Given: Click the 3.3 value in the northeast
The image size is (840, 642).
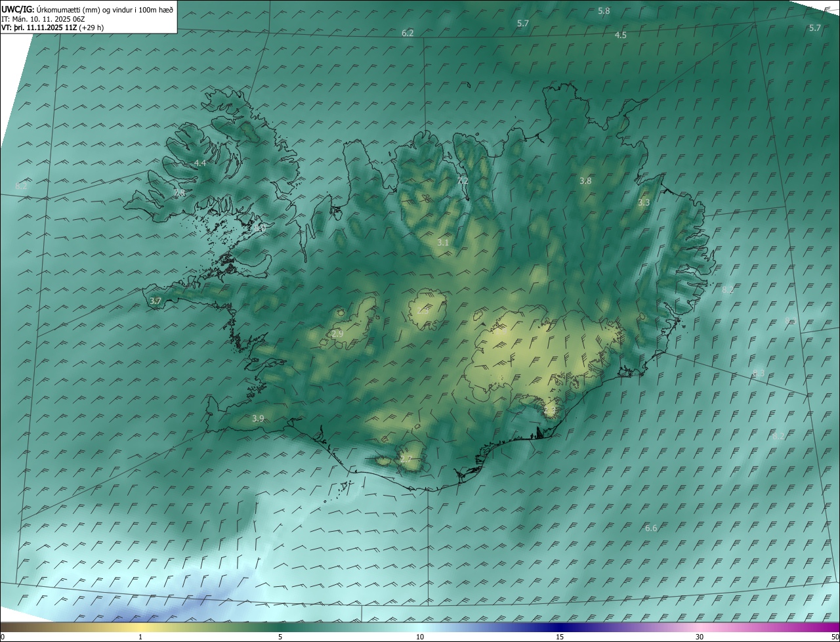Looking at the screenshot, I should pyautogui.click(x=644, y=202).
